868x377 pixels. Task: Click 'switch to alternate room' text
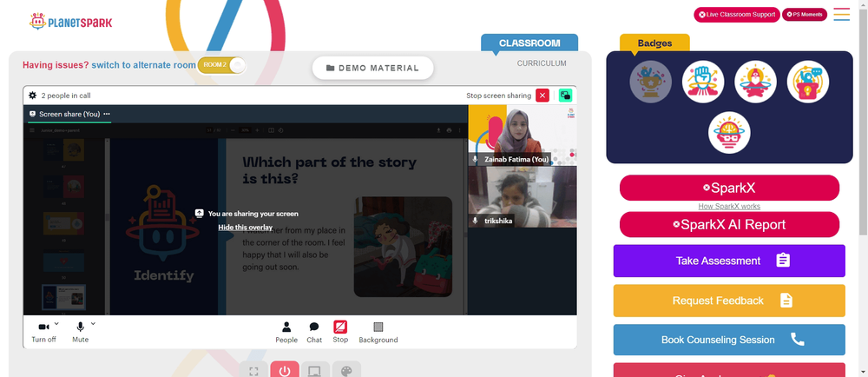pos(143,65)
